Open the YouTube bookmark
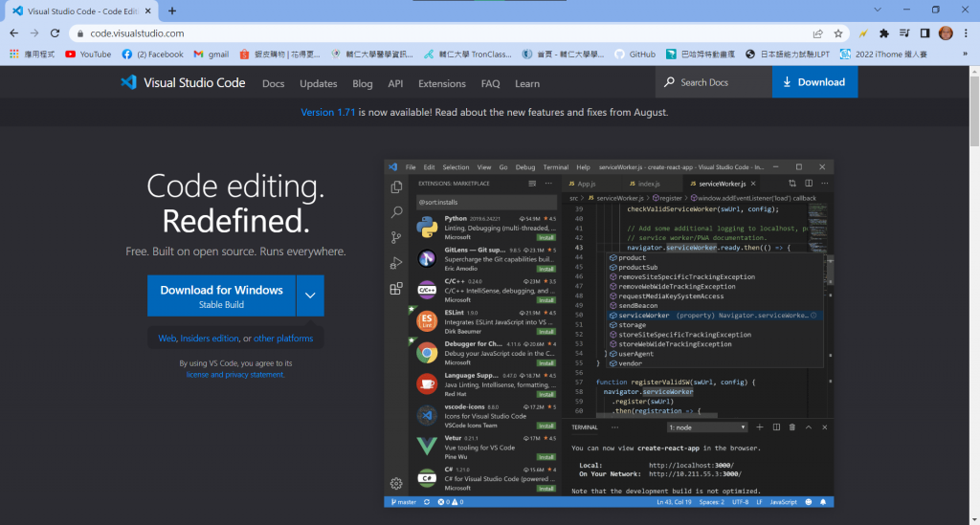Screen dimensions: 980x525 click(88, 55)
